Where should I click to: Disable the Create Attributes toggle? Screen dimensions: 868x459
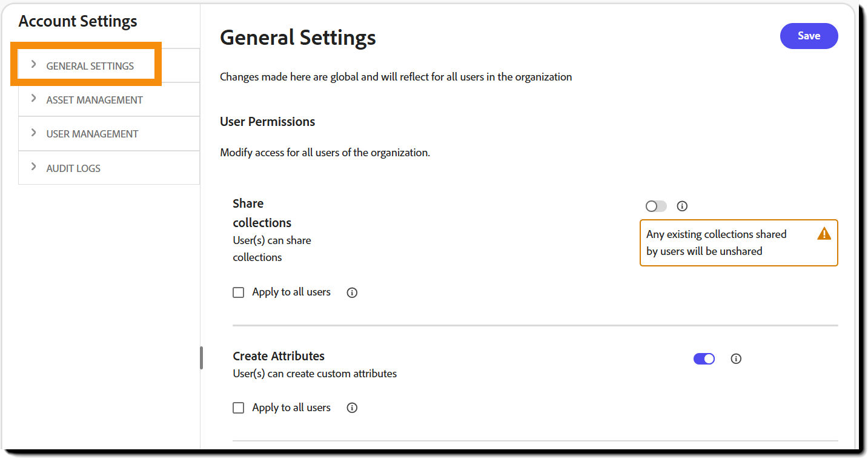click(x=704, y=358)
